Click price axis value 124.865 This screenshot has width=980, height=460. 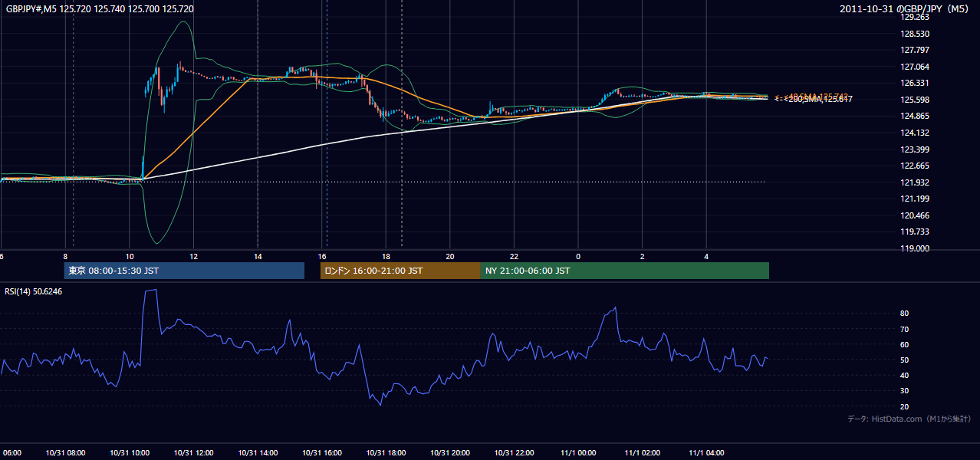(x=914, y=116)
